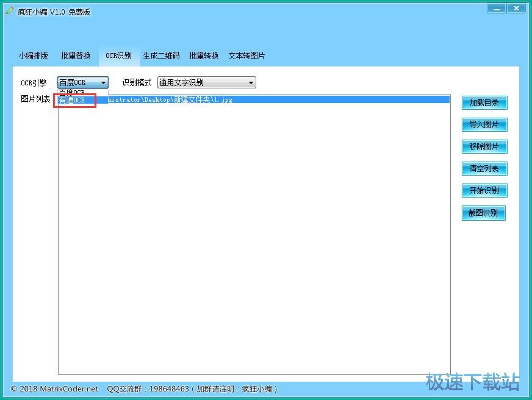Click the pencil app icon in title bar

click(x=10, y=11)
